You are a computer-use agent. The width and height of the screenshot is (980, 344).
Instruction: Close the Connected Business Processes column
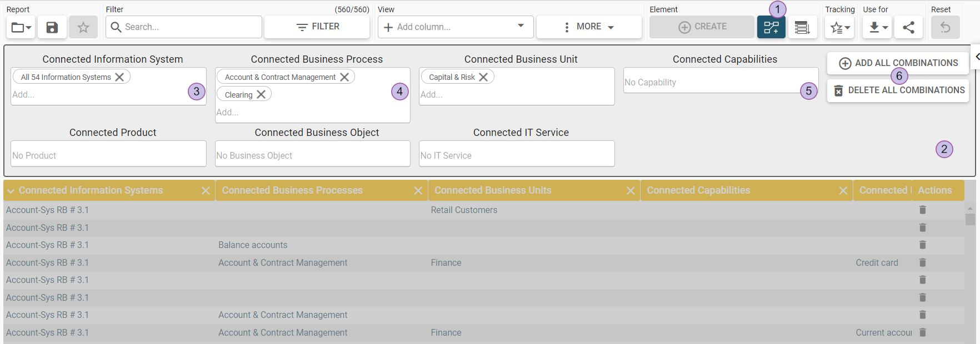418,191
